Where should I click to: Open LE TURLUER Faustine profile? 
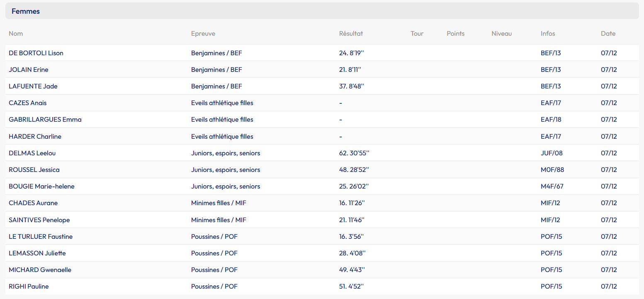[x=41, y=236]
